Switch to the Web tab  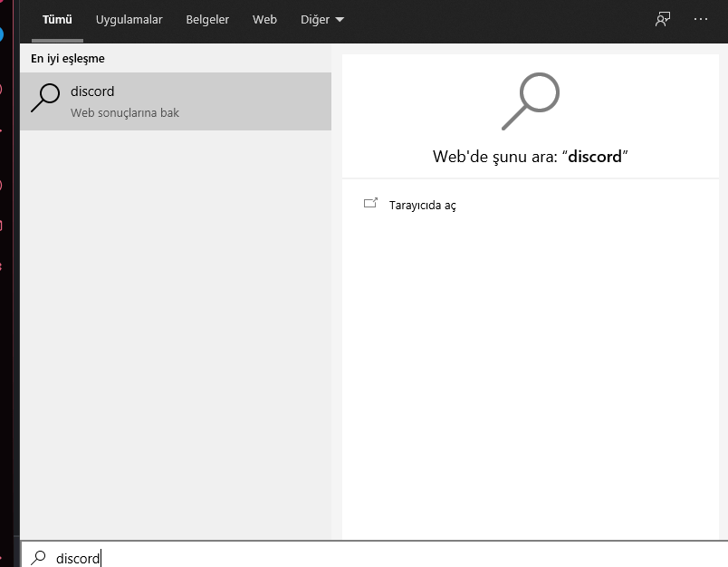point(264,20)
